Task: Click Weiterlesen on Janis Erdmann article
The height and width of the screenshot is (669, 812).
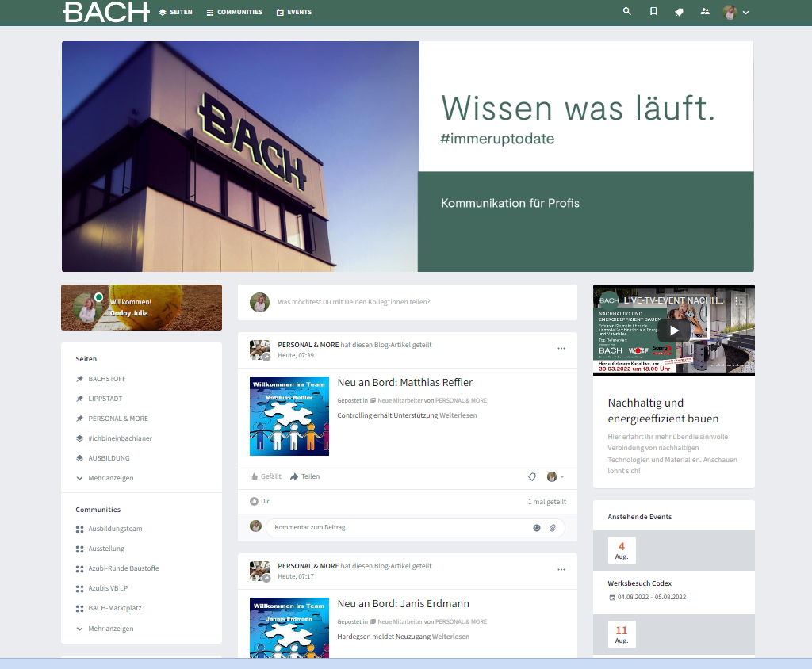Action: pyautogui.click(x=450, y=637)
